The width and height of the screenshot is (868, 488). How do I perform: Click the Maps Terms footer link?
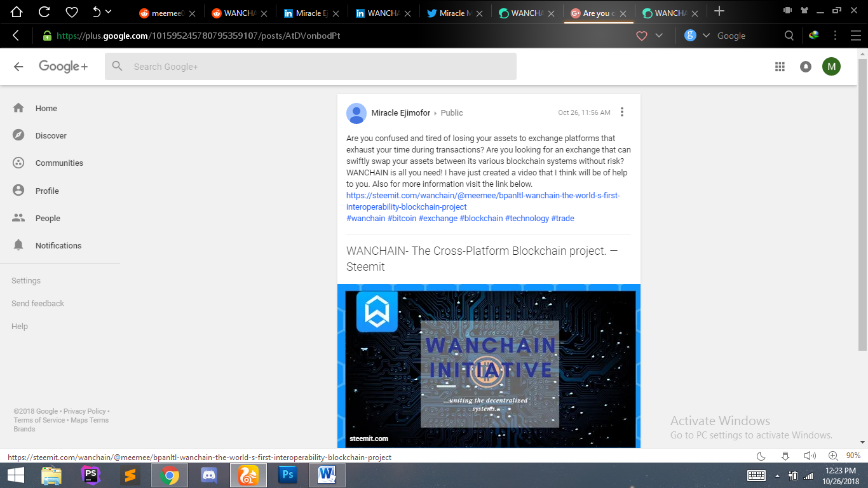coord(90,420)
